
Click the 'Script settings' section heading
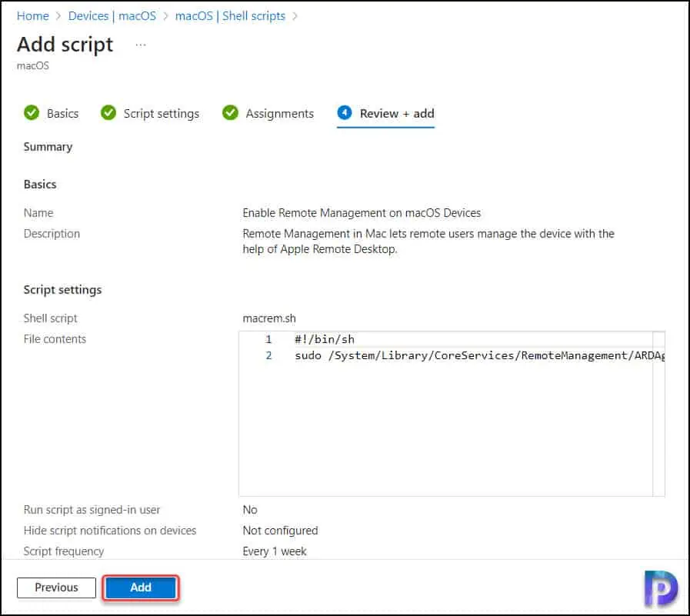(x=62, y=289)
